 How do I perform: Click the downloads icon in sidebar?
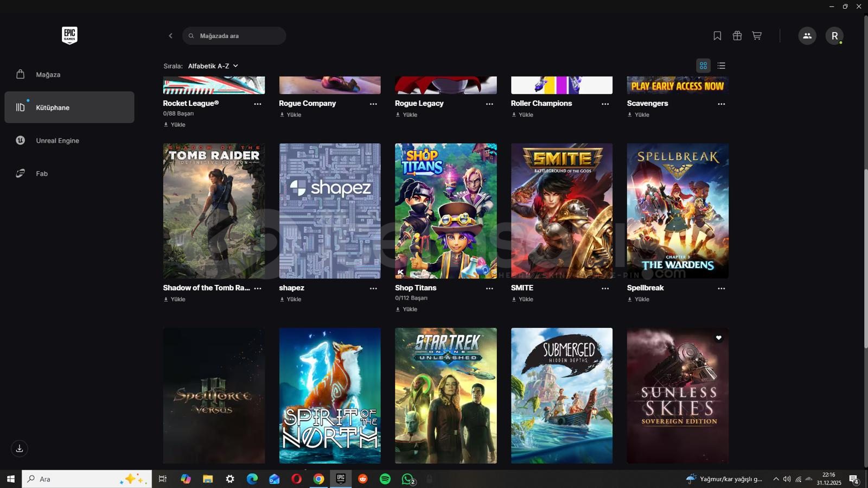coord(20,448)
